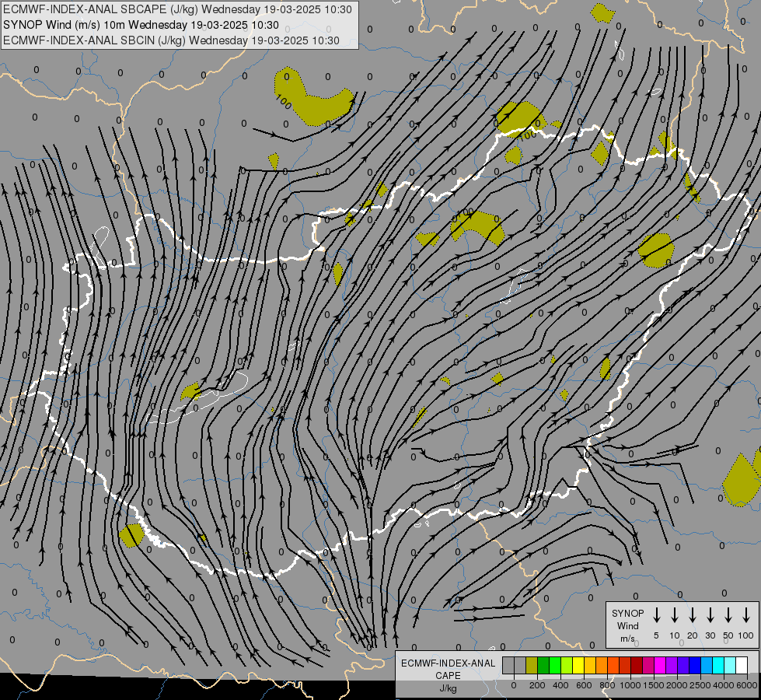The width and height of the screenshot is (761, 700).
Task: Select the dark red CAPE legend swatch
Action: pos(637,665)
